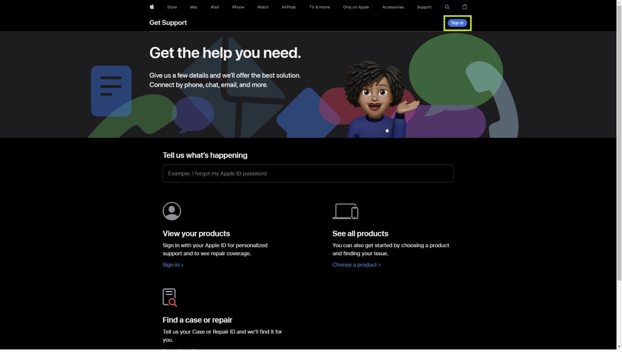Image resolution: width=622 pixels, height=364 pixels.
Task: Click the Find a case document search icon
Action: [170, 297]
